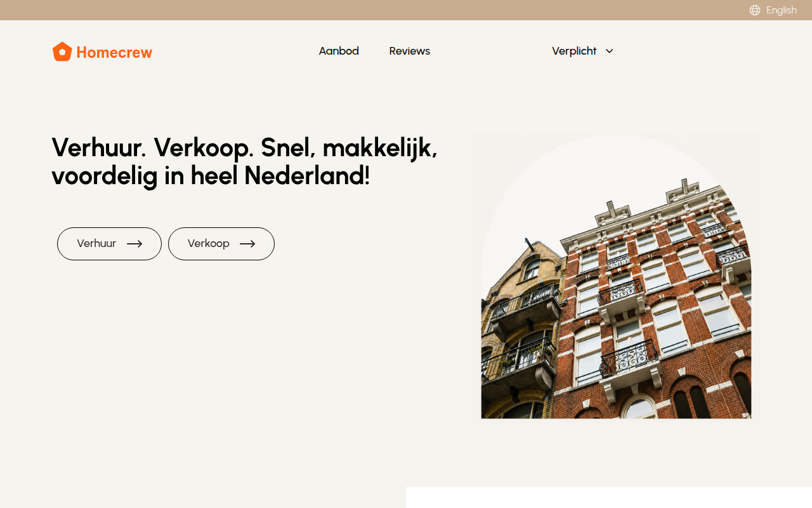This screenshot has width=812, height=508.
Task: Click the headline 'Verhuur. Verkoop. Snel, makkelijk,'
Action: (245, 147)
